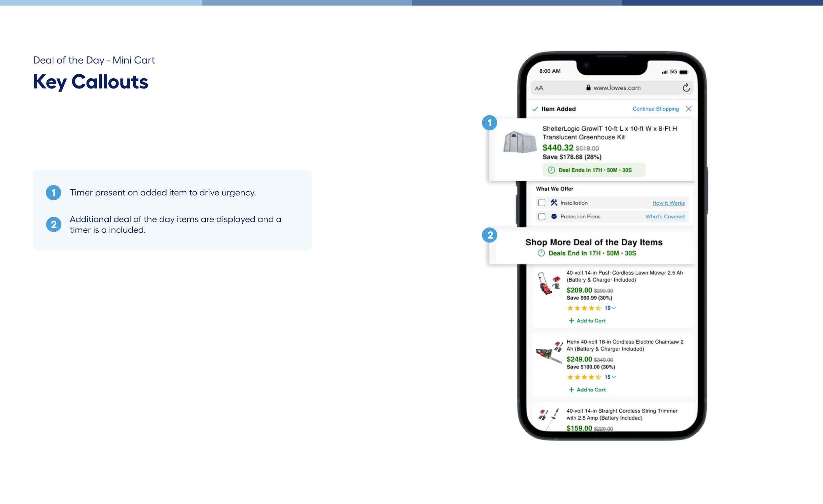Viewport: 823px width, 504px height.
Task: Click the timer urgency callout text
Action: click(163, 192)
